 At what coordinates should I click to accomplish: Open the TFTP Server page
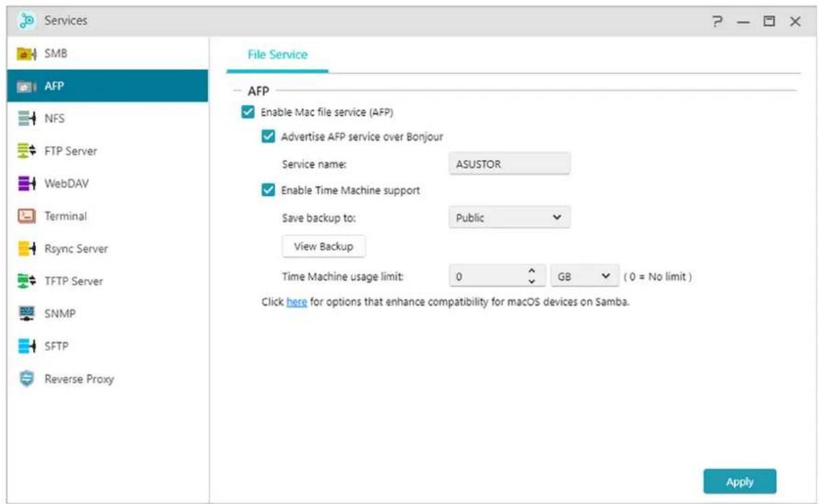pyautogui.click(x=108, y=281)
